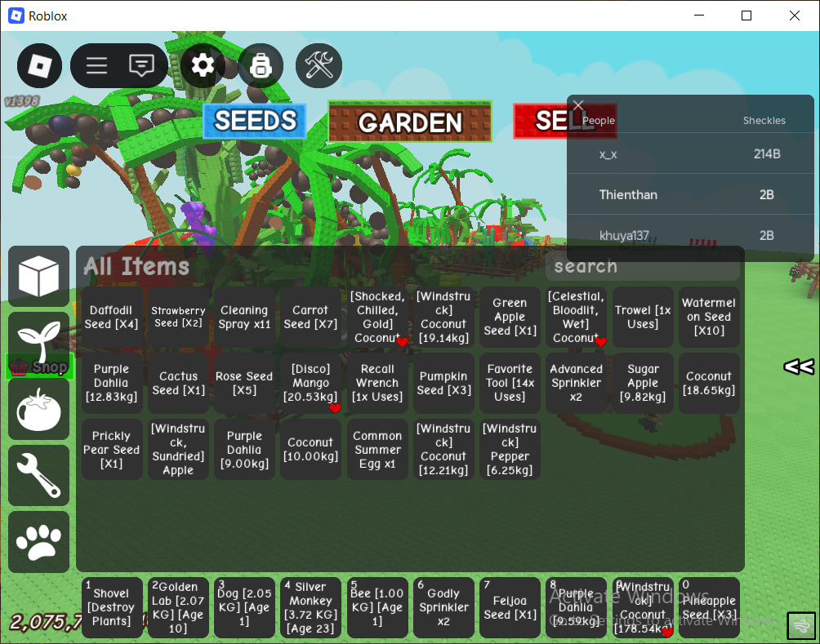Select the cube All Items category
Screen dimensions: 820x644
click(38, 276)
